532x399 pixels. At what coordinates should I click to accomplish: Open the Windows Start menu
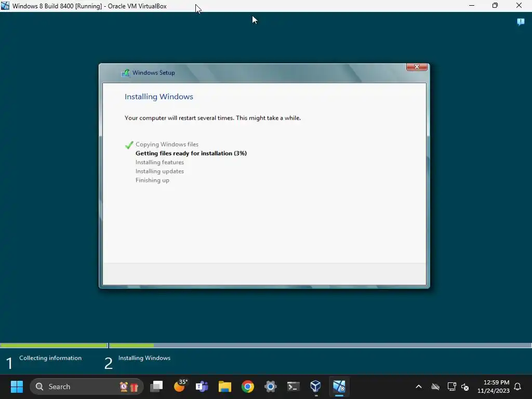point(17,387)
